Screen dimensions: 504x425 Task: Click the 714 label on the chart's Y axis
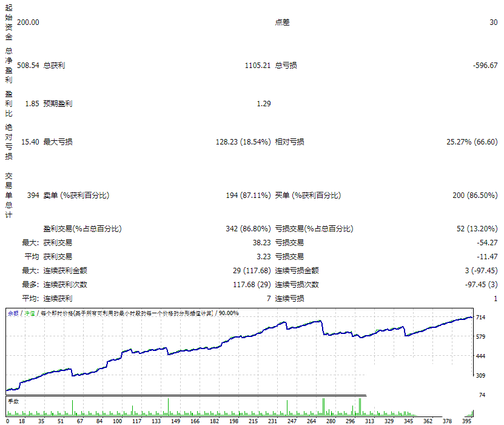(482, 318)
